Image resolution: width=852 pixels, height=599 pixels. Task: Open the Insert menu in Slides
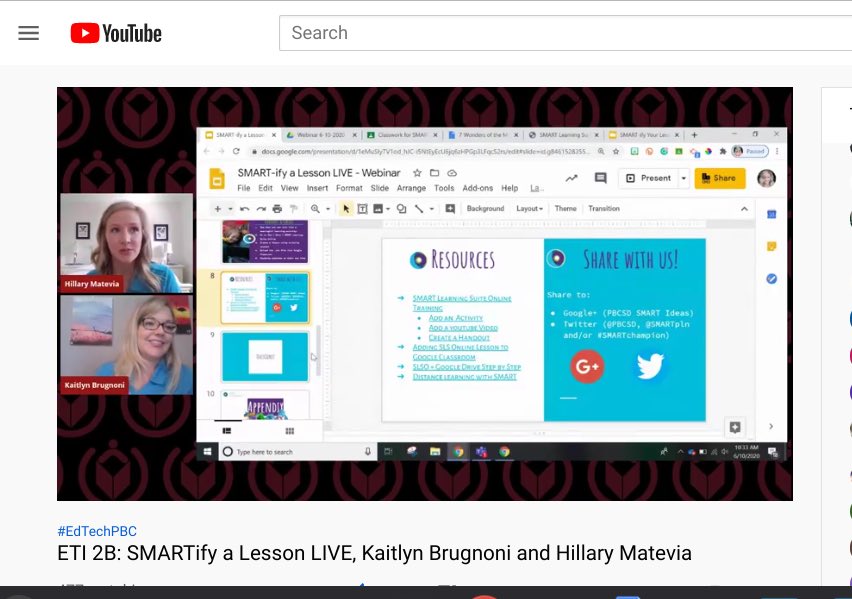tap(317, 188)
